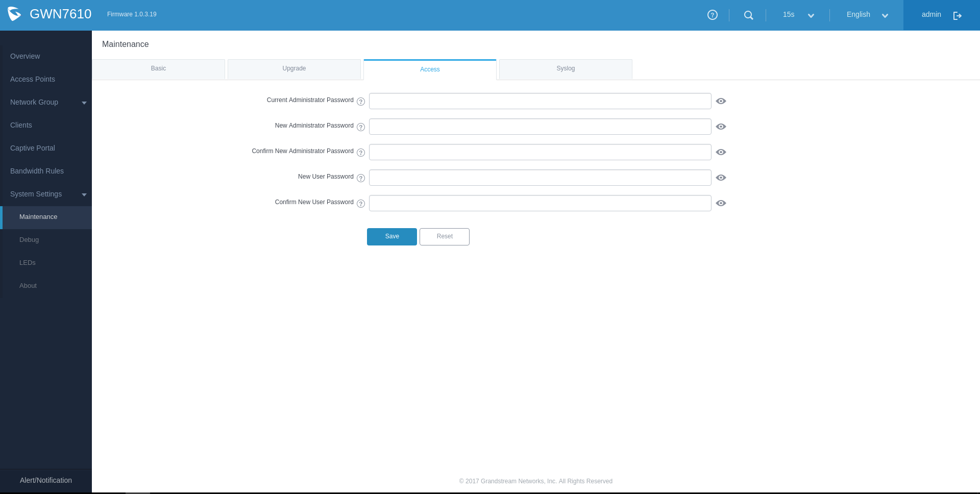Click the logout icon beside admin

tap(958, 15)
